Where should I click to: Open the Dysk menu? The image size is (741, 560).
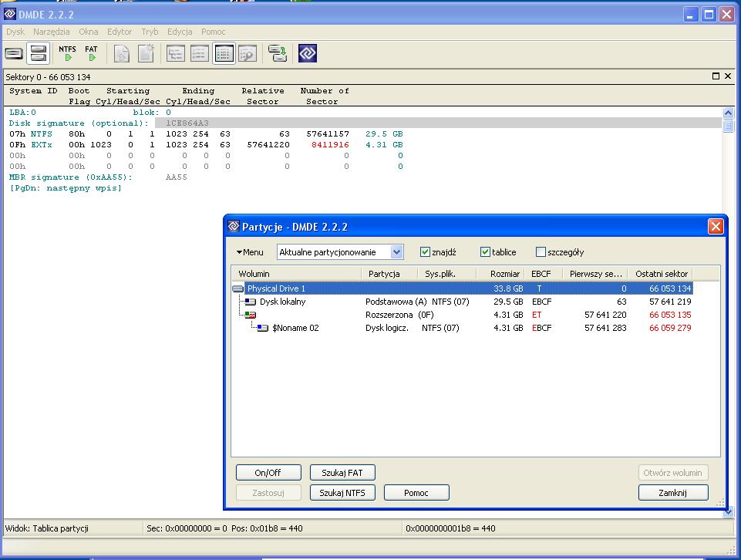(15, 32)
